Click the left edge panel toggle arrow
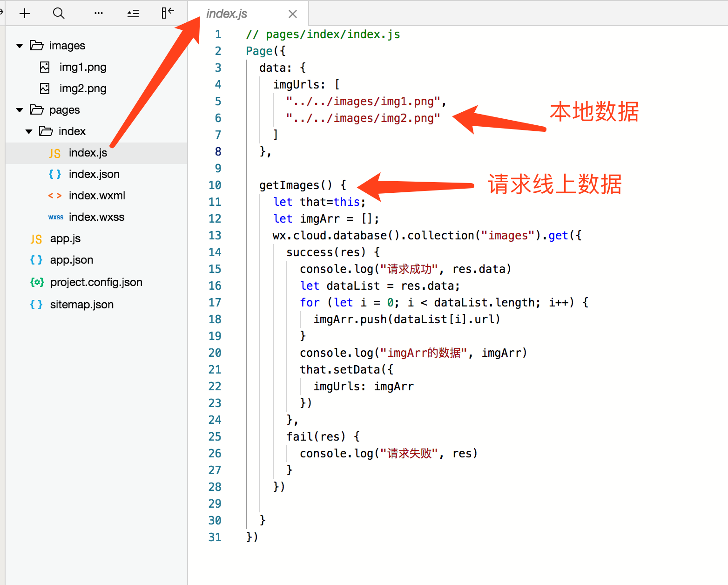This screenshot has width=728, height=585. pos(2,12)
